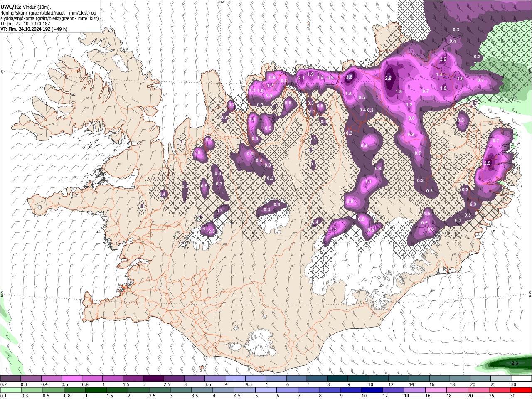The height and width of the screenshot is (399, 532).
Task: Select the bottom legend swatch between 14 and 16
Action: click(414, 390)
